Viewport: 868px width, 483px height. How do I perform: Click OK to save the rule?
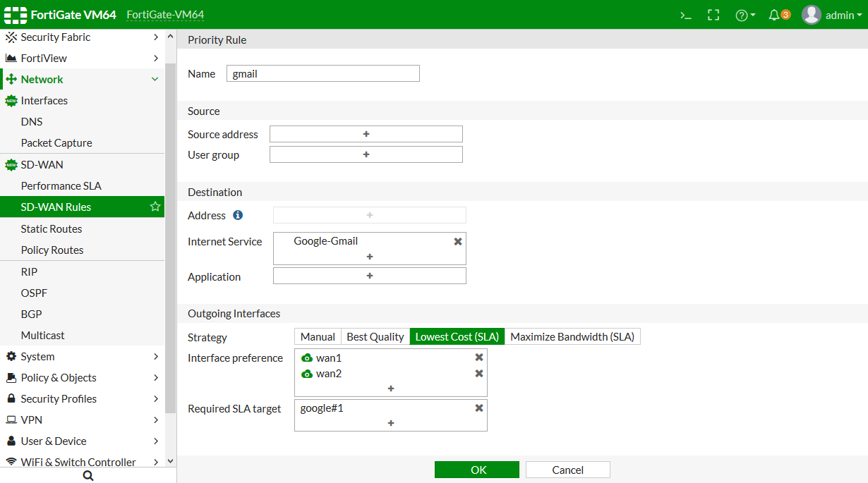point(477,470)
